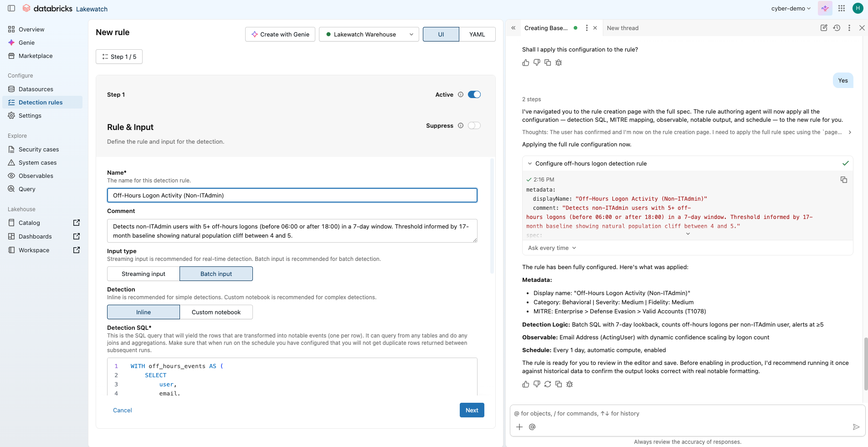Click the regenerate response icon

point(548,384)
